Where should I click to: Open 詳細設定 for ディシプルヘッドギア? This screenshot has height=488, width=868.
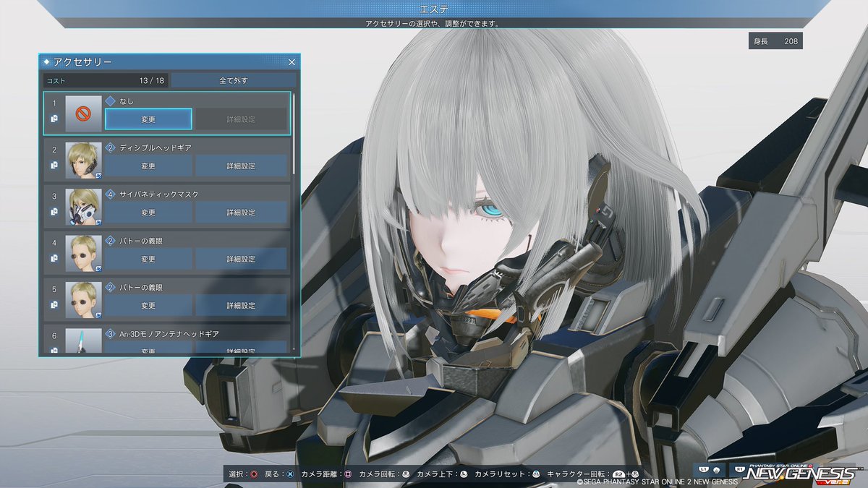click(241, 166)
